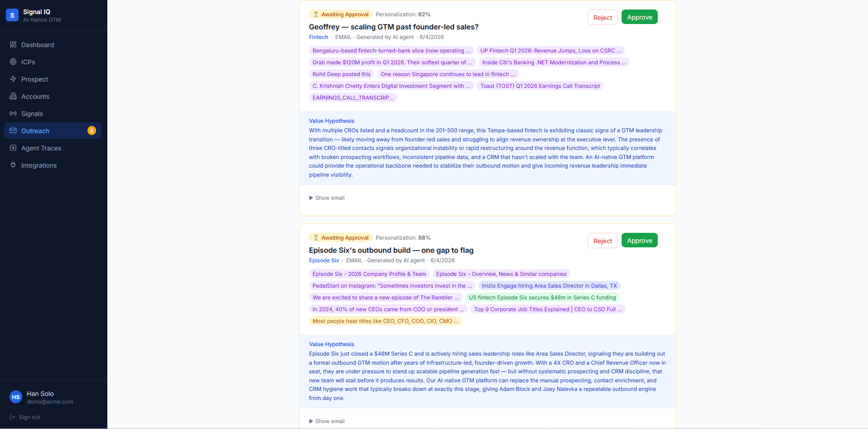The height and width of the screenshot is (429, 868).
Task: Reject the Geoffrey GTM email
Action: pyautogui.click(x=603, y=17)
